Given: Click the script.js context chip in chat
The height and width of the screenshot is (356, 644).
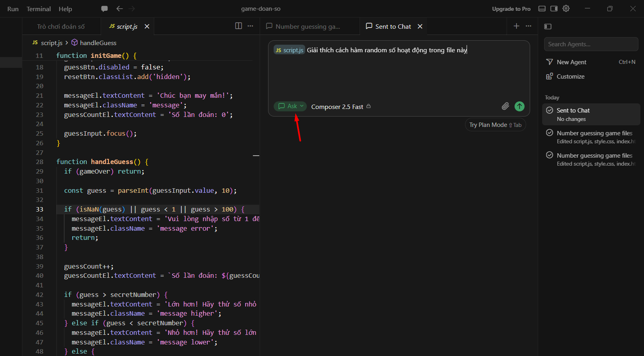Looking at the screenshot, I should [289, 50].
